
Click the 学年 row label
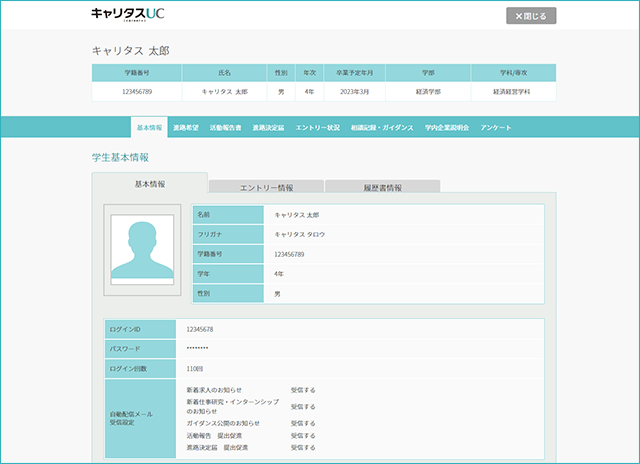pyautogui.click(x=228, y=273)
